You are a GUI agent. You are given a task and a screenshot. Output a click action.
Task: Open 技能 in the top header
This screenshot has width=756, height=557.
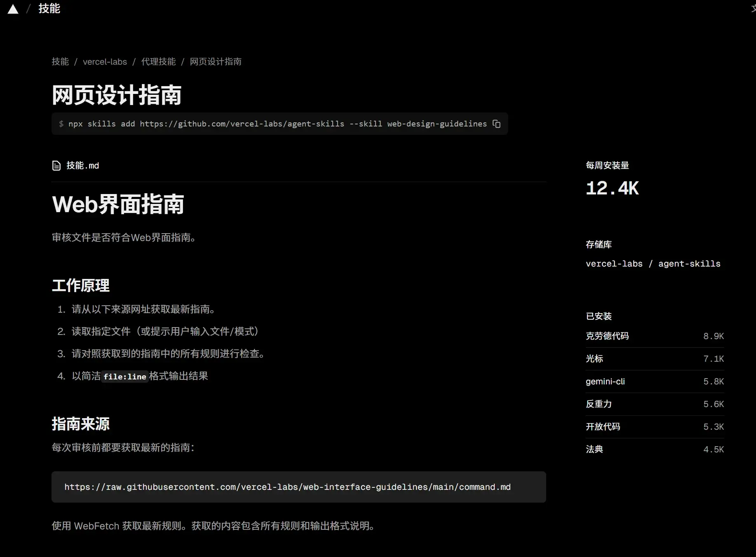click(x=49, y=9)
